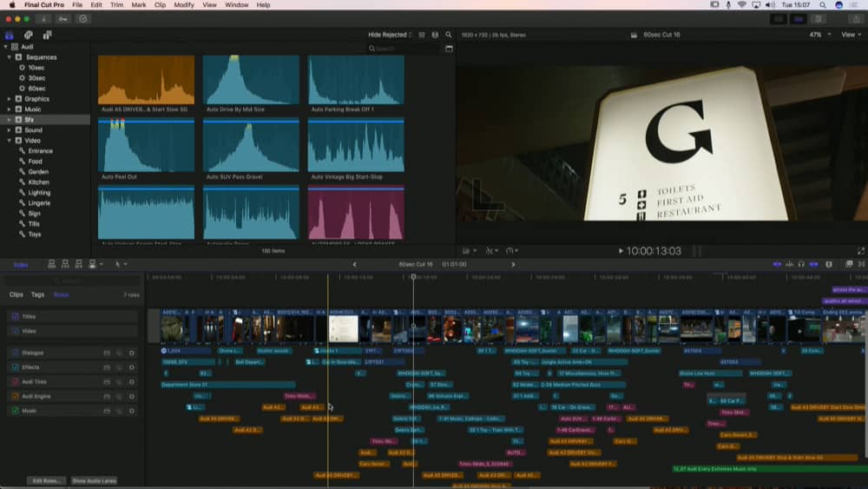
Task: Open the Titles and Generators sidebar
Action: 47,35
